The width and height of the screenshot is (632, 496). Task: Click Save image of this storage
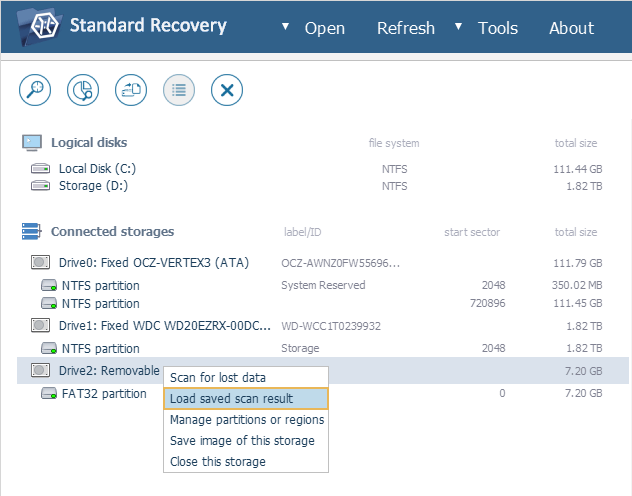pyautogui.click(x=242, y=440)
